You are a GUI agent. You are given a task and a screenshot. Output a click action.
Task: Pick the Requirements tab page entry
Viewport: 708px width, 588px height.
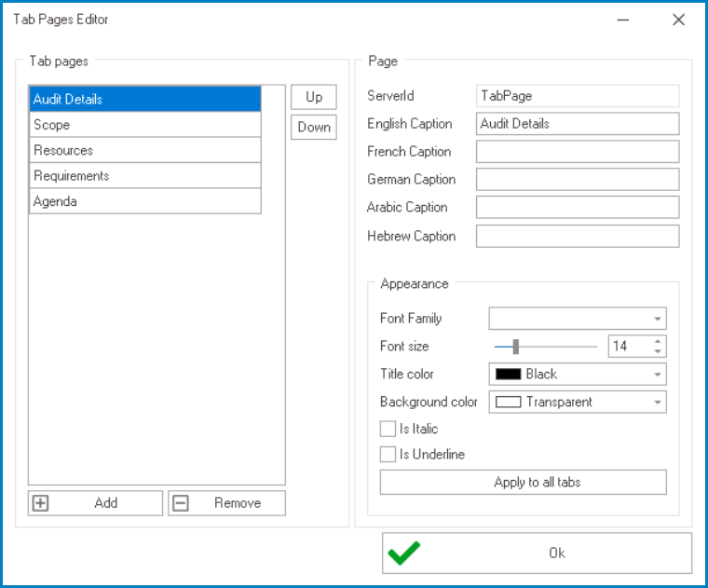pos(145,176)
